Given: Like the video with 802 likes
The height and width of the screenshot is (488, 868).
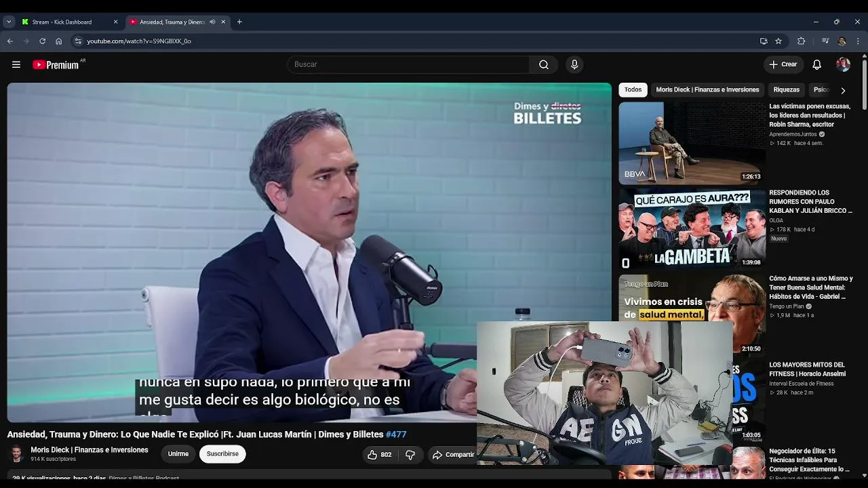Looking at the screenshot, I should click(379, 455).
